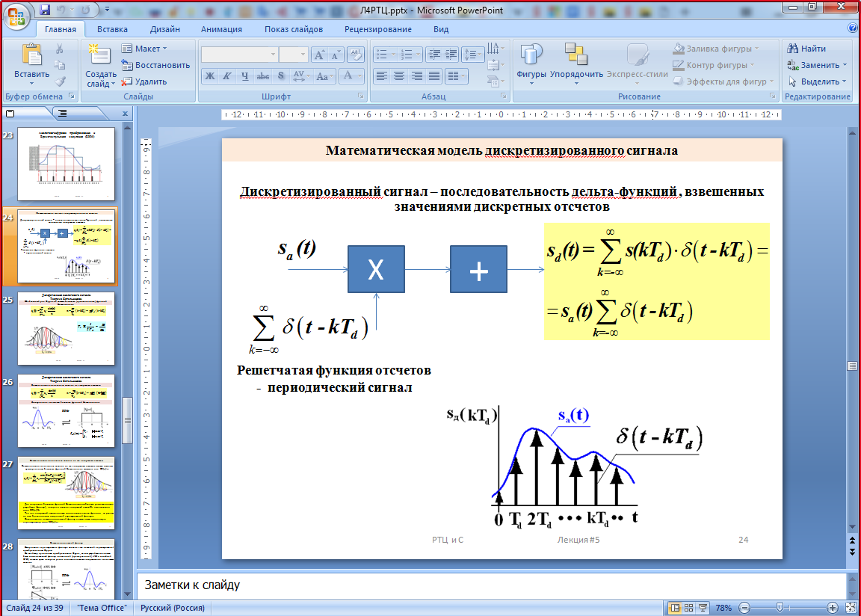Click the Заменить replace button
Viewport: 861px width, 616px height.
(816, 65)
